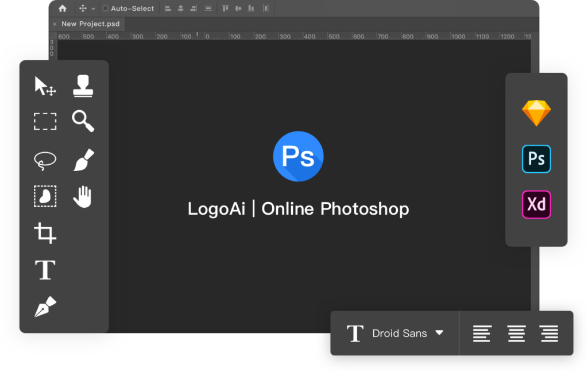Click the Home button in the toolbar

62,8
